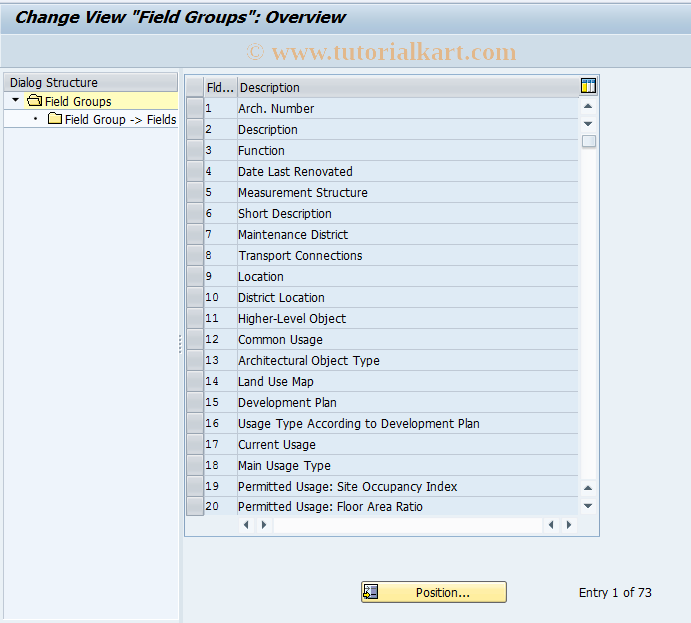This screenshot has height=623, width=691.
Task: Click the vertical scrollbar thumb
Action: (x=589, y=141)
